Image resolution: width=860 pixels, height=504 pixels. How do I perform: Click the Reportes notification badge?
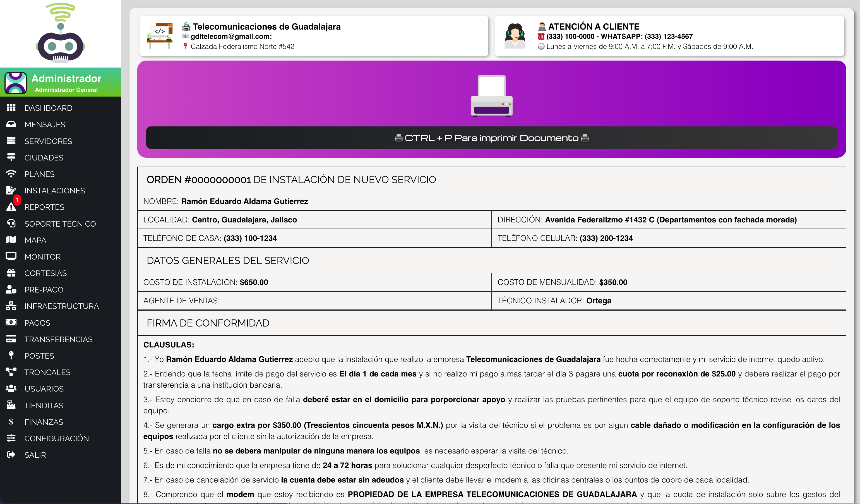(17, 200)
